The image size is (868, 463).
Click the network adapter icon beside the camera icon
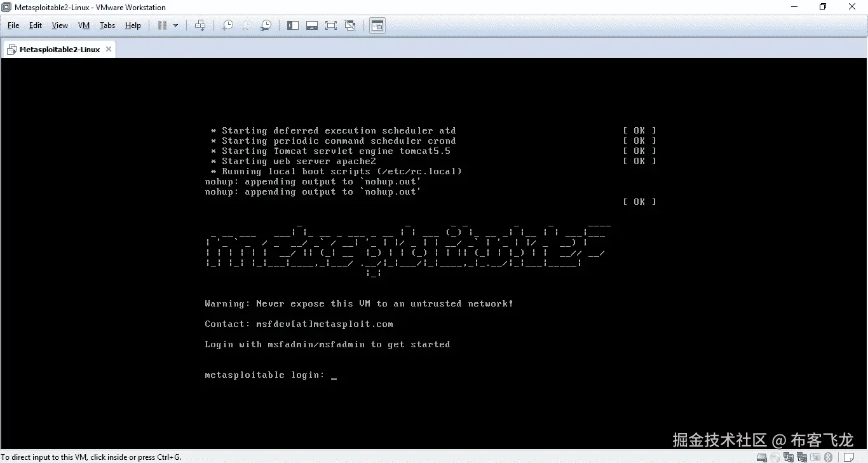pos(802,457)
